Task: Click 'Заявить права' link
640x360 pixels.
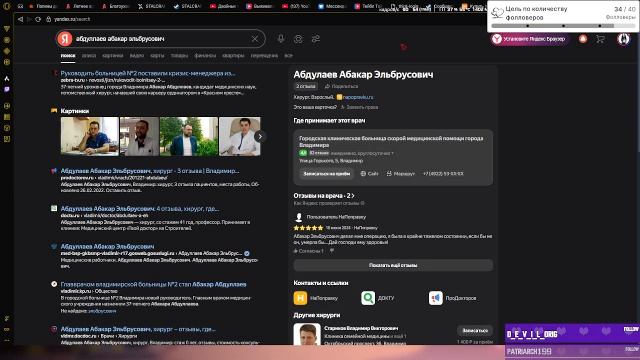Action: point(359,107)
